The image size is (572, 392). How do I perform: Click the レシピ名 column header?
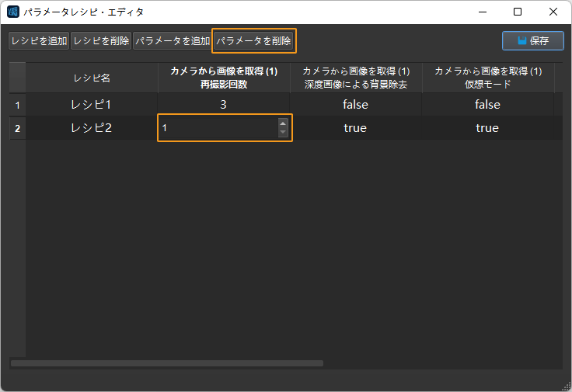(x=92, y=78)
